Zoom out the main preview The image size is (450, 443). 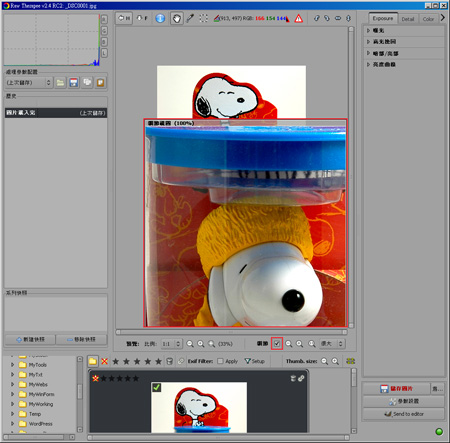tap(190, 344)
